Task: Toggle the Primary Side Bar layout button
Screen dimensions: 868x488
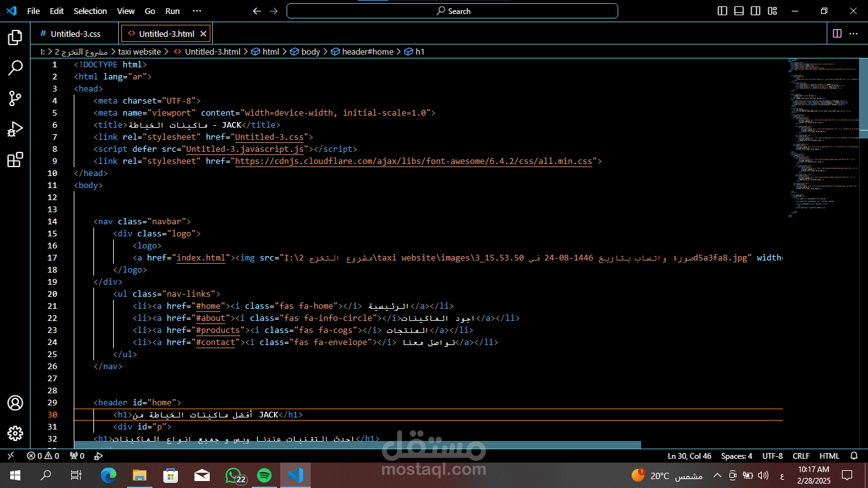Action: (x=722, y=11)
